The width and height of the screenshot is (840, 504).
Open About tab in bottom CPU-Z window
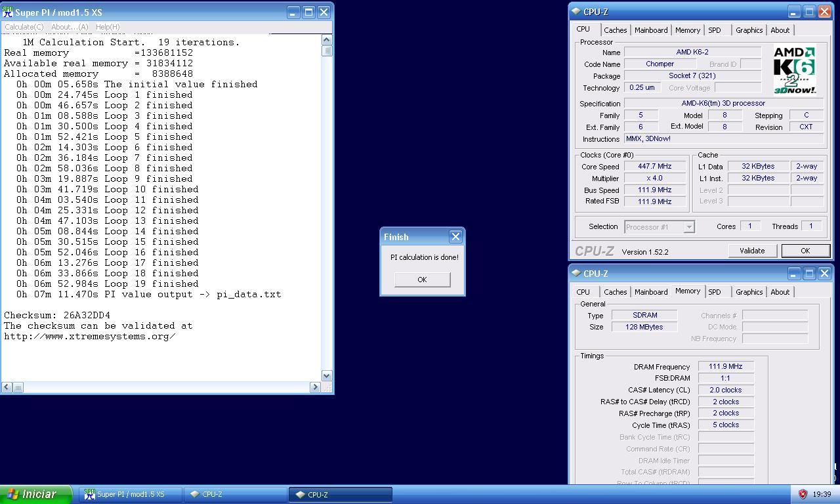[x=780, y=292]
